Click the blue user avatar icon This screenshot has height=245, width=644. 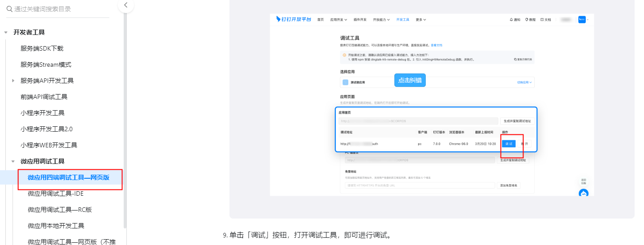tap(582, 20)
